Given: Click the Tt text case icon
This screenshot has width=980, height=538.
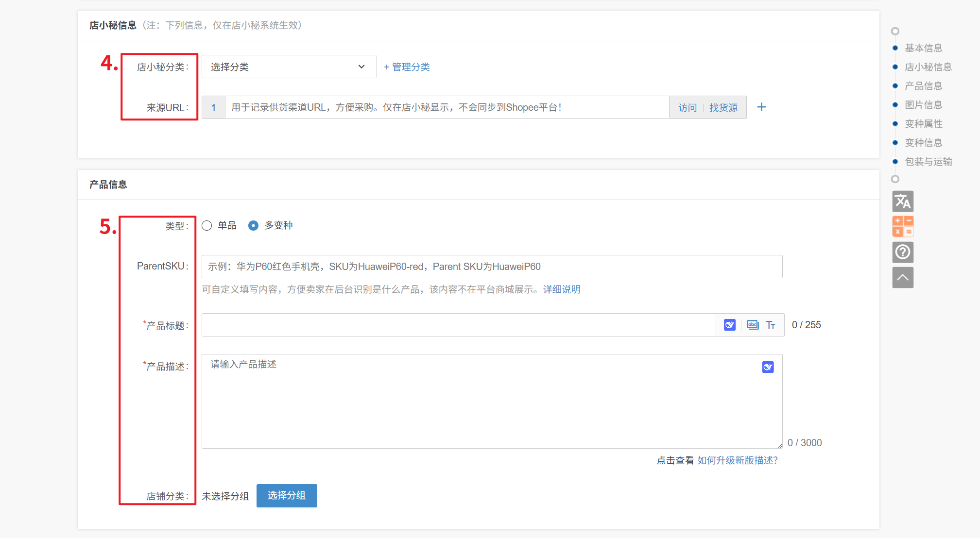Looking at the screenshot, I should point(771,325).
